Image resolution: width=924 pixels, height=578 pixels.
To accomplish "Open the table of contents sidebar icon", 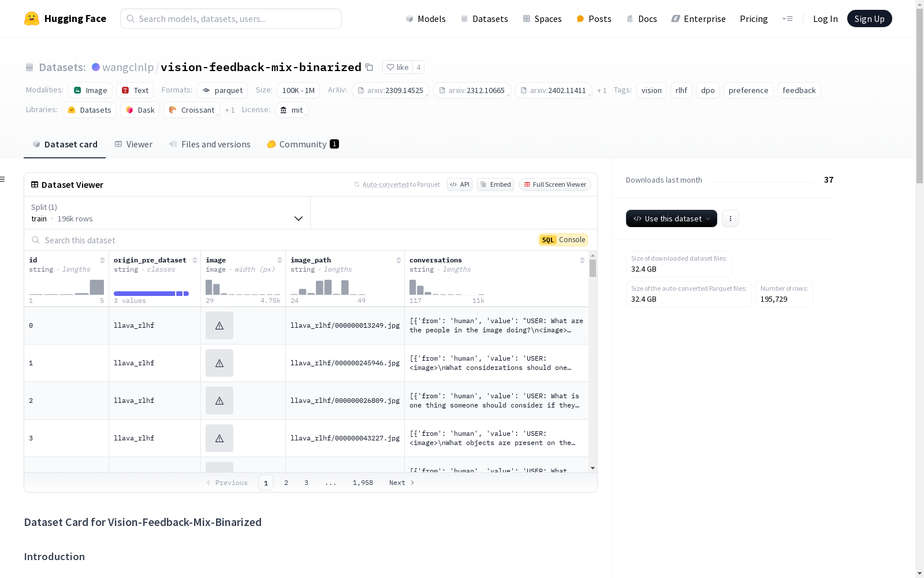I will pos(3,179).
